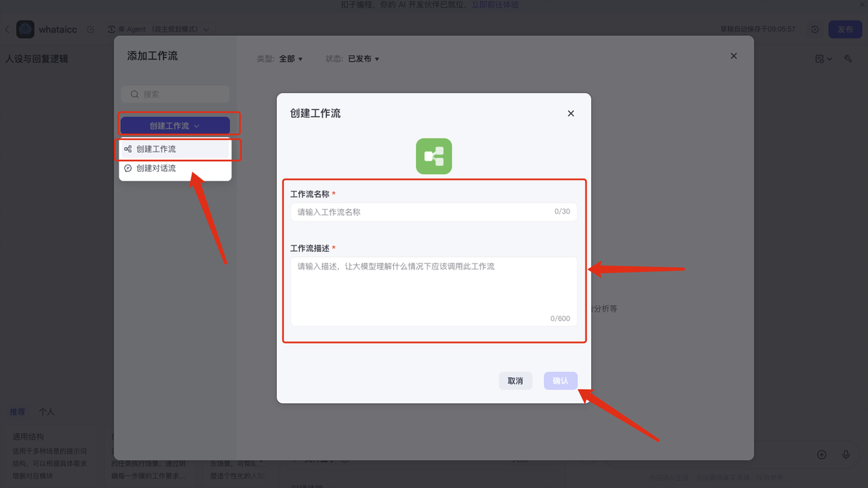Click the debug tool icon at top right
The height and width of the screenshot is (488, 868).
pyautogui.click(x=848, y=59)
